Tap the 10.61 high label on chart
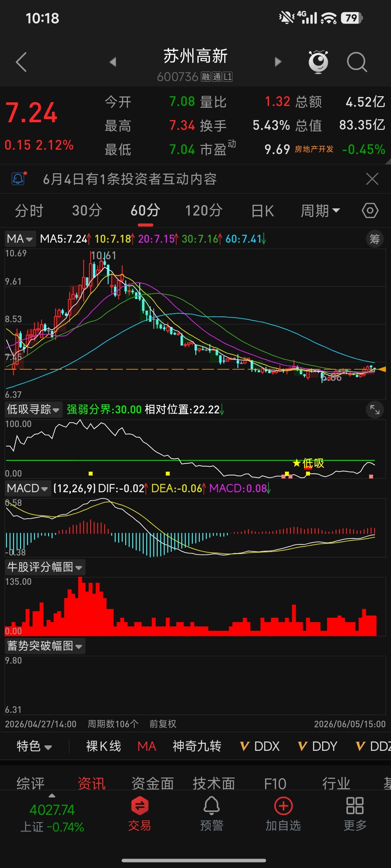The width and height of the screenshot is (391, 868). click(x=104, y=256)
